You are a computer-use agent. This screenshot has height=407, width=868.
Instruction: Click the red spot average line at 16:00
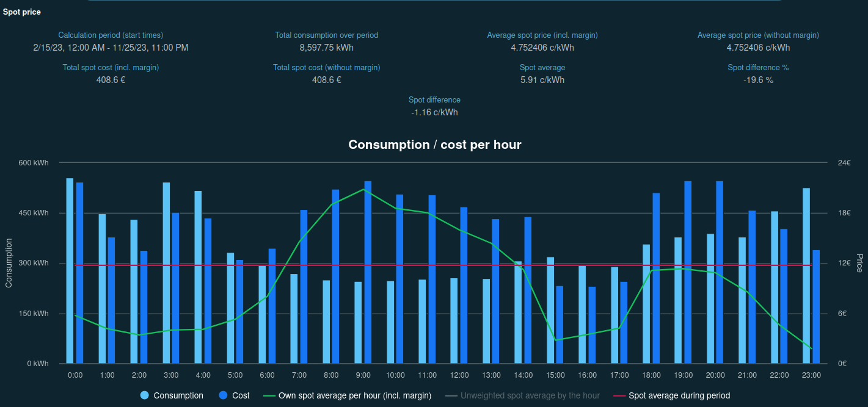click(587, 265)
